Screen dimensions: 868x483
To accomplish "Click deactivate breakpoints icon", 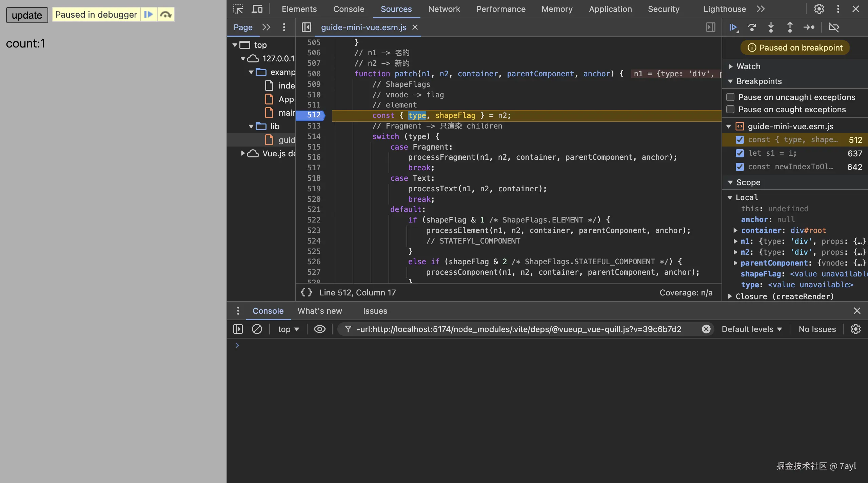I will (834, 27).
